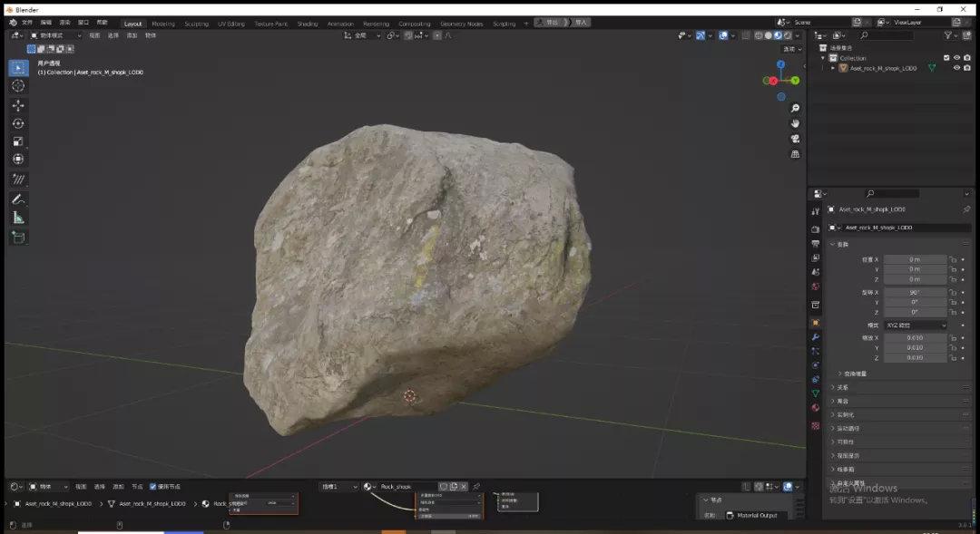Hide Aset_rock_M_shopk_LOD0 with its eye toggle
Image resolution: width=980 pixels, height=534 pixels.
coord(956,67)
